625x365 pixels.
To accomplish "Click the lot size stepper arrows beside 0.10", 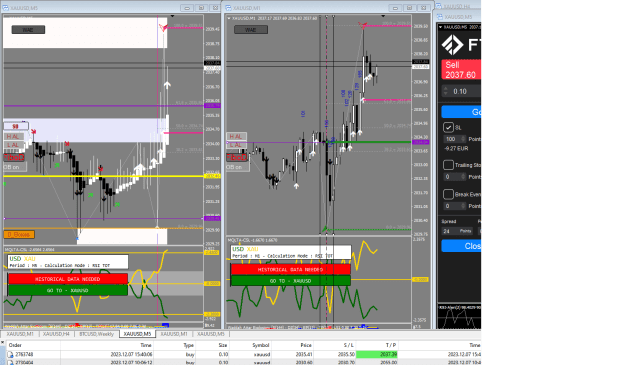I will point(446,91).
